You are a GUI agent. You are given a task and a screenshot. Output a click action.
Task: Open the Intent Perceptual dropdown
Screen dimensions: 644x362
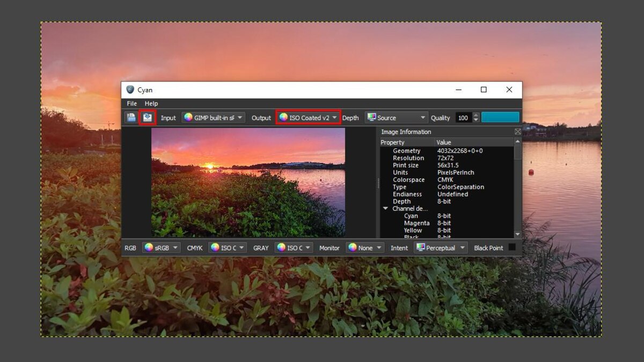440,248
